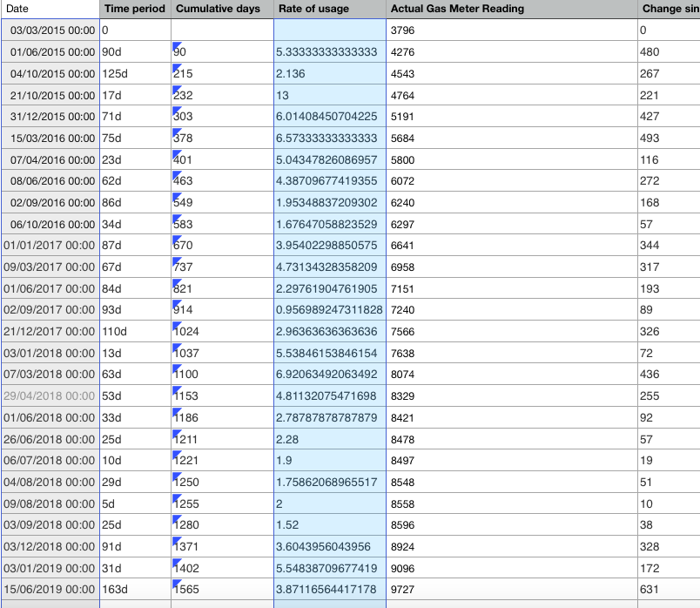Viewport: 700px width, 608px height.
Task: Click the time period cell 5d
Action: 135,504
